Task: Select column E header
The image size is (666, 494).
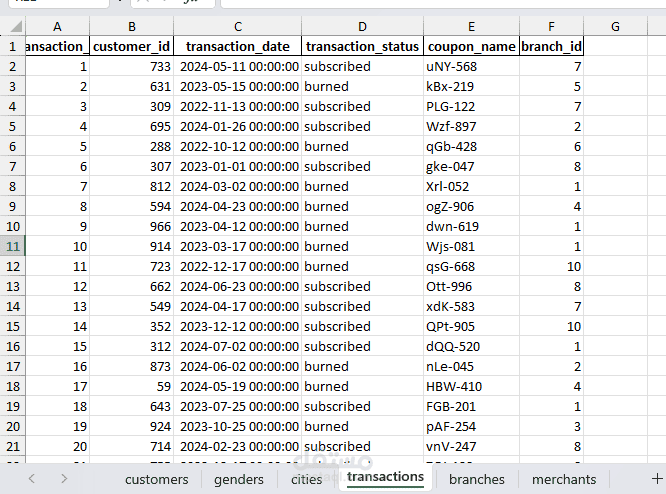Action: (x=471, y=26)
